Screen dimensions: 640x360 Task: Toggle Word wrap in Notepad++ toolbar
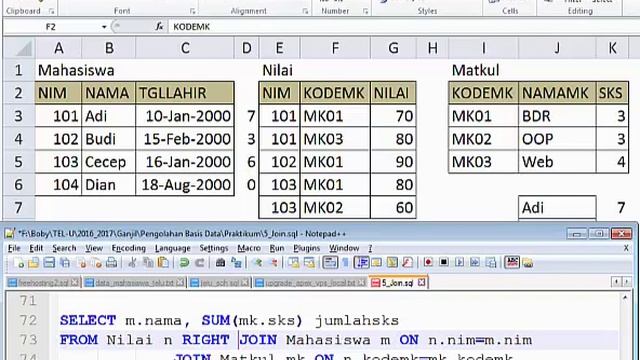(x=330, y=262)
